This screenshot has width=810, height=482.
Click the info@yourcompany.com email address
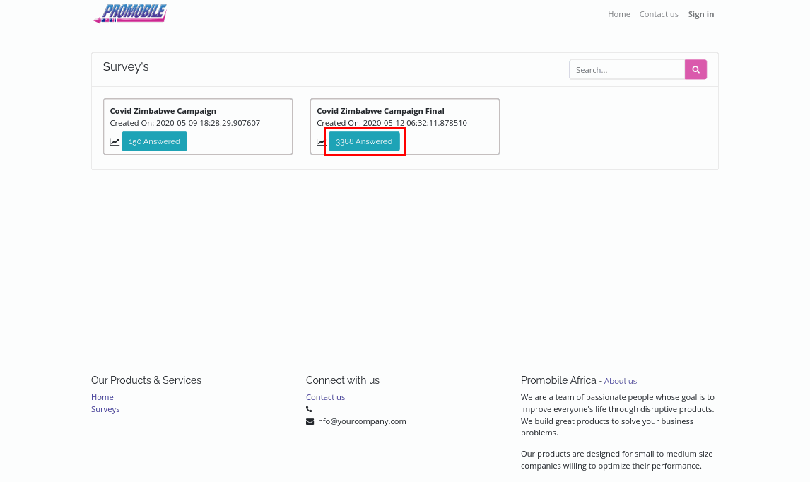362,421
